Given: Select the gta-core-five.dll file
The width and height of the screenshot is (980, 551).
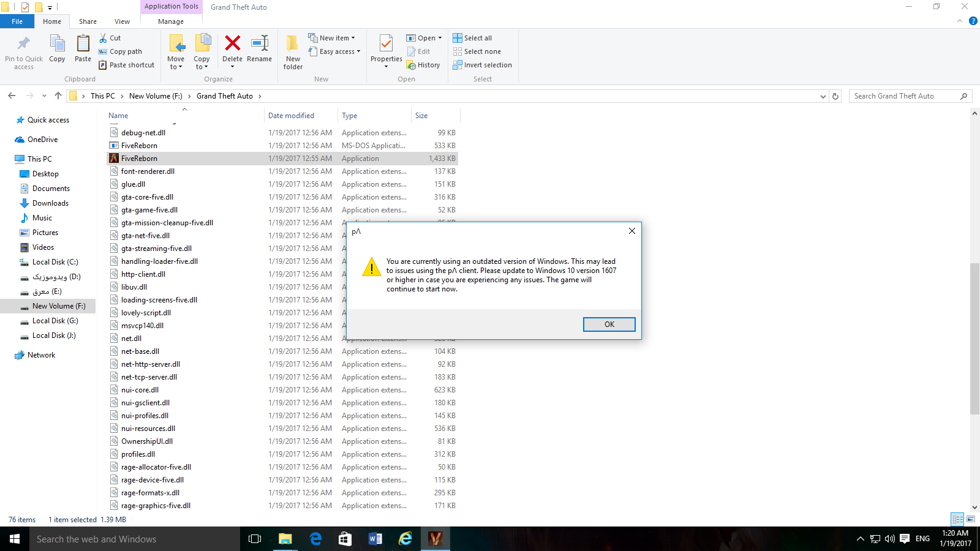Looking at the screenshot, I should (x=147, y=197).
